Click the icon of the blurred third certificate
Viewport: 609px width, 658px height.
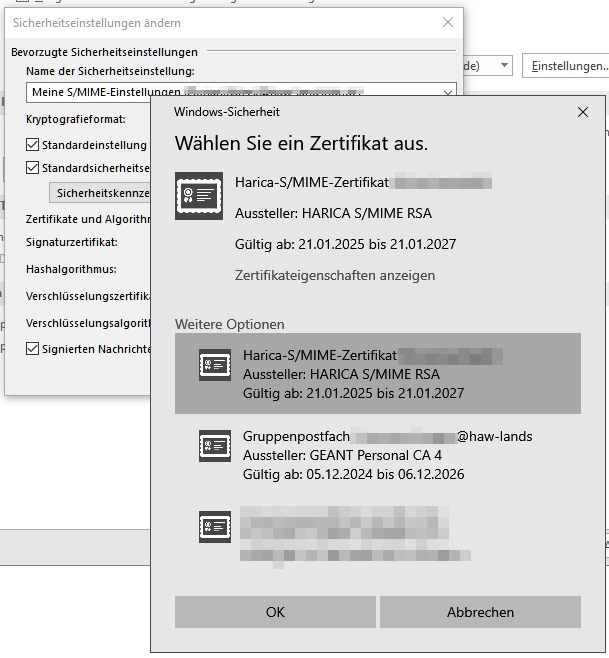tap(214, 527)
